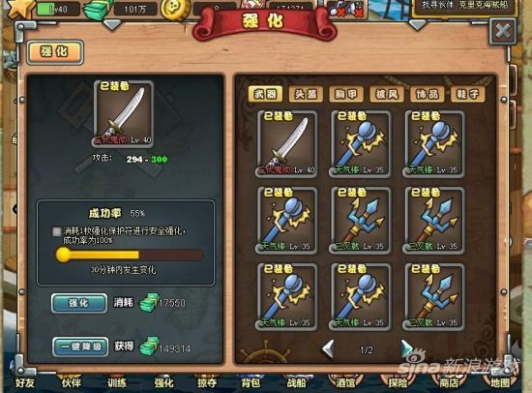This screenshot has height=393, width=532.
Task: Enable the safe-strengthen protection charm checkbox
Action: [57, 231]
